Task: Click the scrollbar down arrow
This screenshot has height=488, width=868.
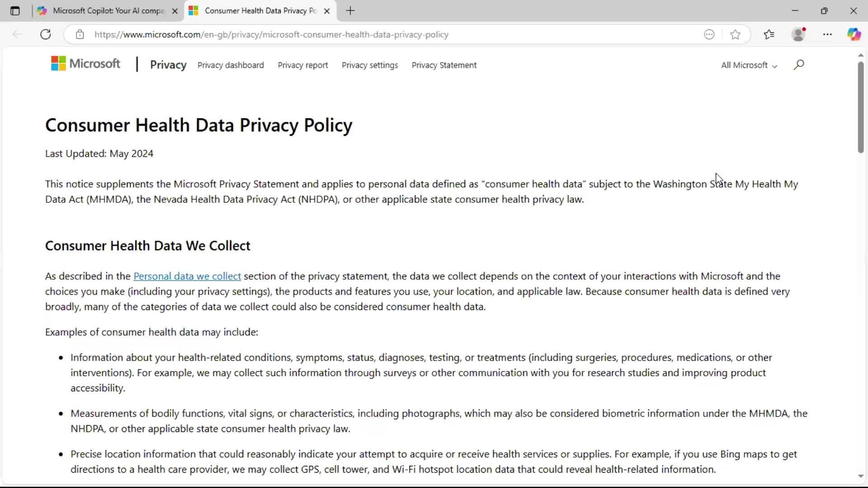Action: (861, 476)
